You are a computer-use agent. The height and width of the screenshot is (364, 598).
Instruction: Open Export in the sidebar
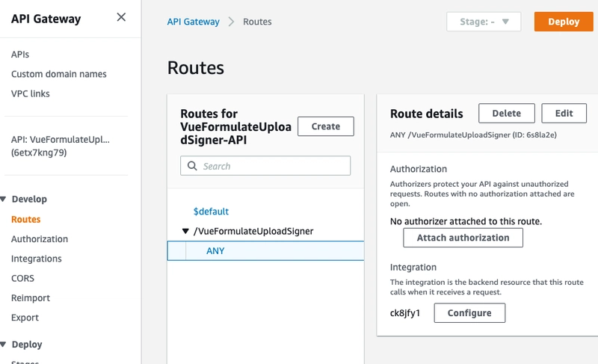[25, 318]
